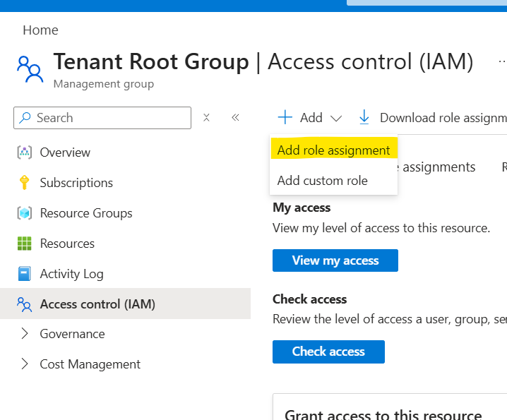Open Subscriptions from the left menu
Image resolution: width=507 pixels, height=420 pixels.
pyautogui.click(x=76, y=183)
